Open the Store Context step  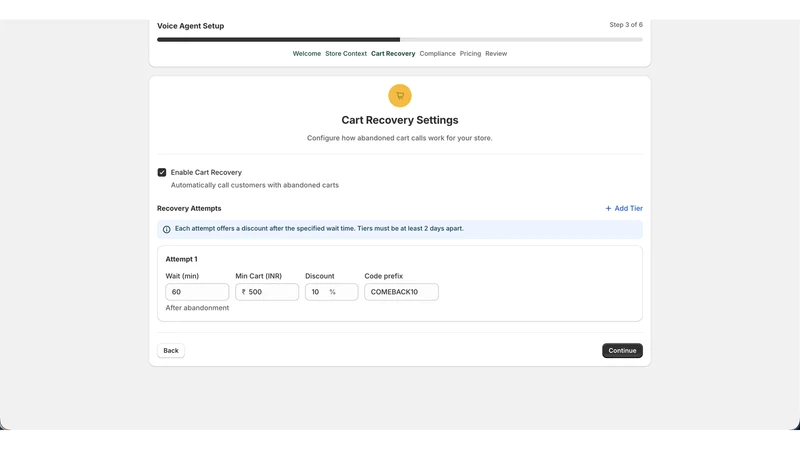pos(346,54)
